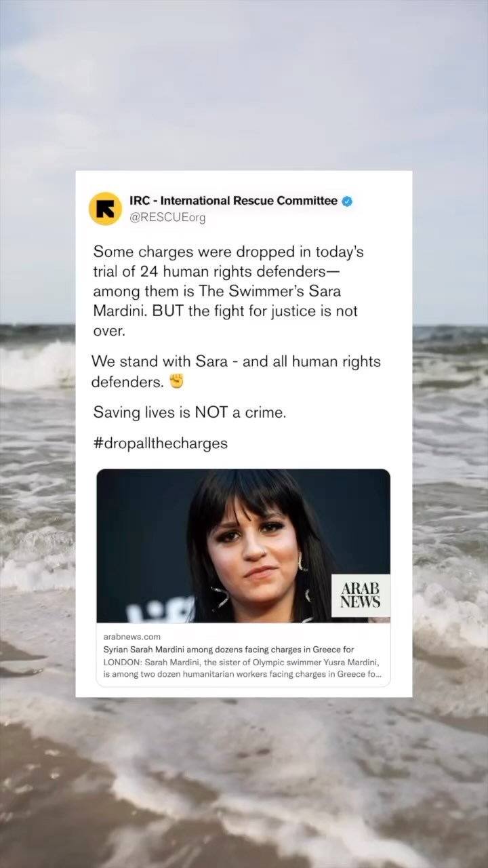Screen dimensions: 488x868
Task: Open the #dropallthecharges hashtag
Action: point(160,443)
